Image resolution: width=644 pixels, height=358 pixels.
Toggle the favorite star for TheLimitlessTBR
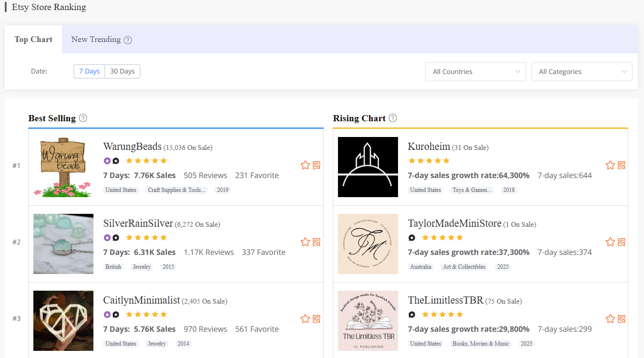click(610, 319)
